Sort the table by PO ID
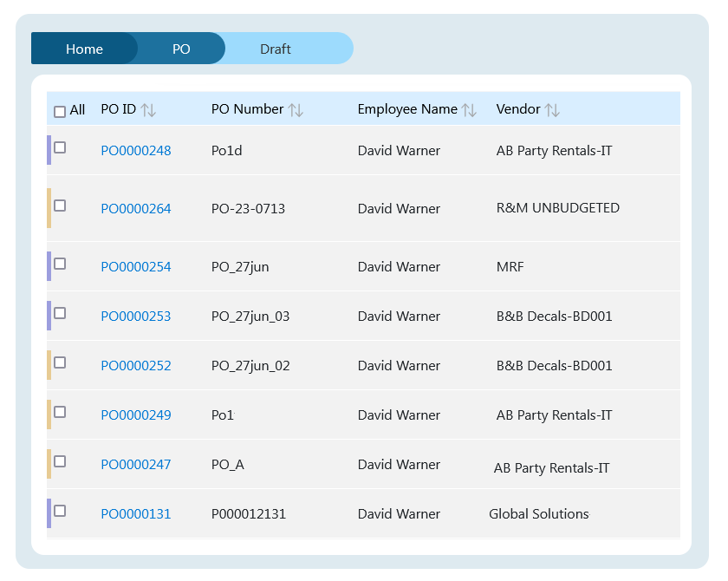This screenshot has height=581, width=728. click(x=148, y=110)
